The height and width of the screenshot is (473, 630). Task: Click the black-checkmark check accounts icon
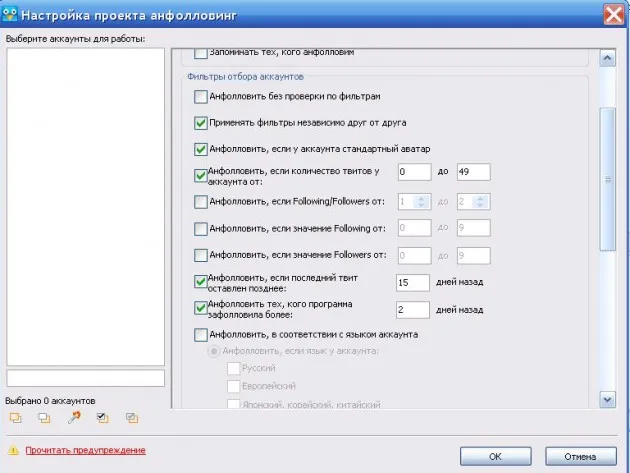[x=102, y=418]
